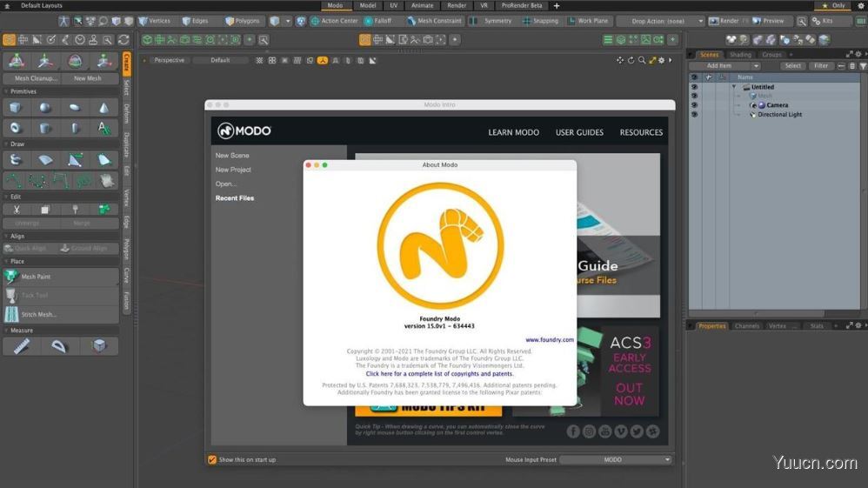The height and width of the screenshot is (488, 868).
Task: Switch to the Animate layout tab
Action: click(x=423, y=5)
